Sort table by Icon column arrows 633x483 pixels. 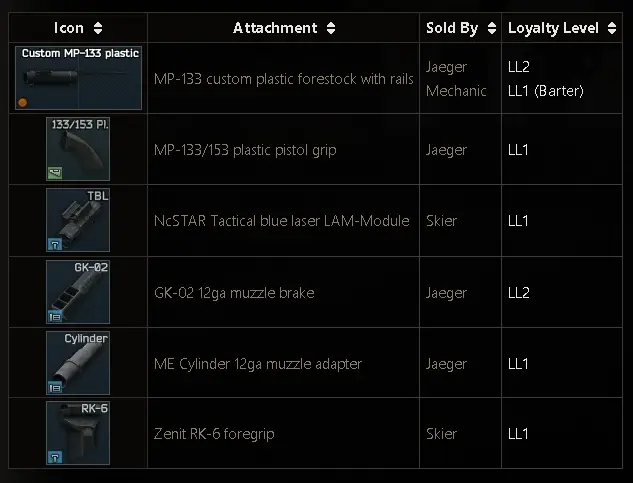coord(98,28)
